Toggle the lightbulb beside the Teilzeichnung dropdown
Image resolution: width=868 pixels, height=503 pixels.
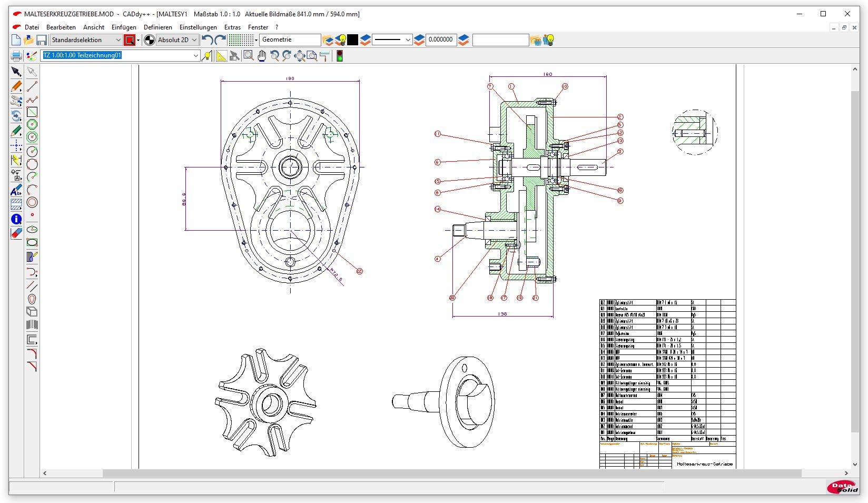(207, 56)
